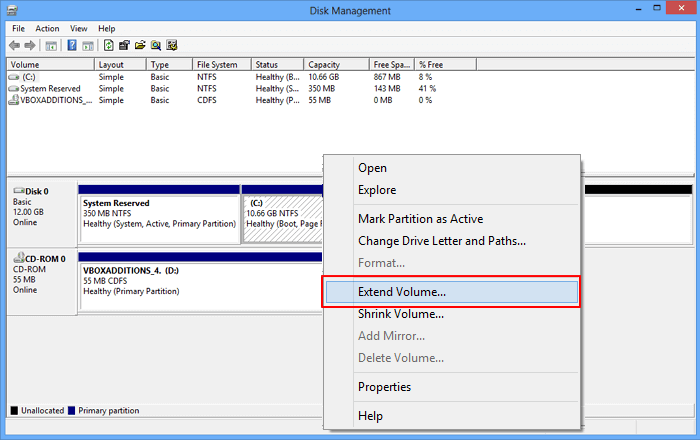Open the Action menu

point(47,29)
